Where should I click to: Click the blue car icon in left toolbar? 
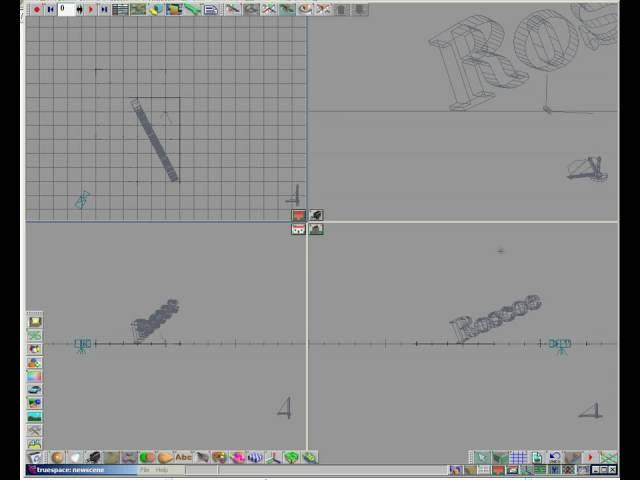(35, 389)
